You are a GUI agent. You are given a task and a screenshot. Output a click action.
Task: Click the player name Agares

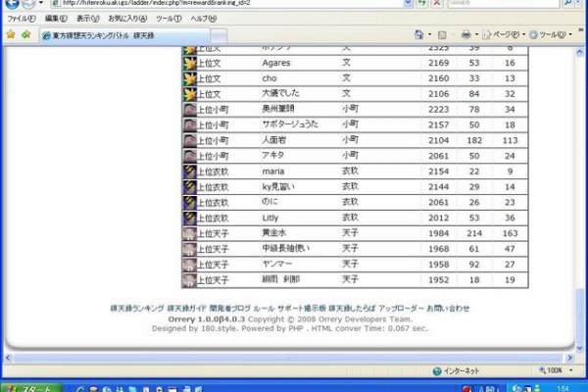[x=276, y=63]
